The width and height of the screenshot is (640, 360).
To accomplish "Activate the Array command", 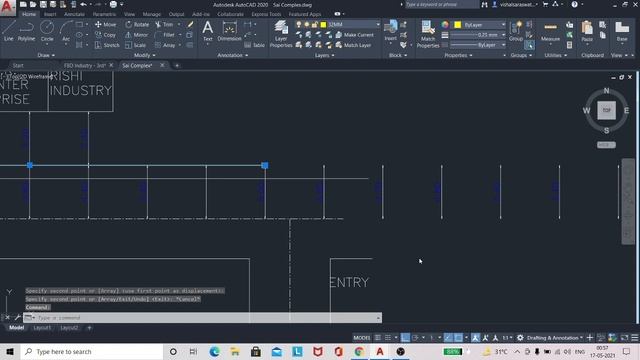I will click(165, 45).
